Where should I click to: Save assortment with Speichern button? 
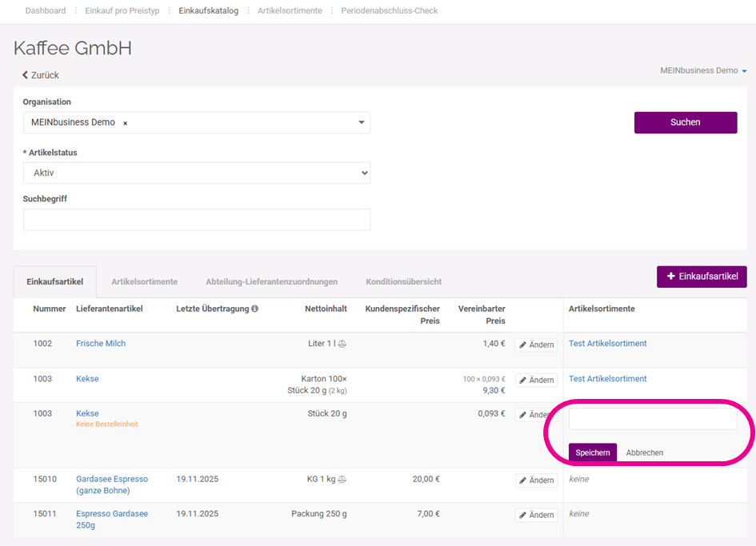592,452
